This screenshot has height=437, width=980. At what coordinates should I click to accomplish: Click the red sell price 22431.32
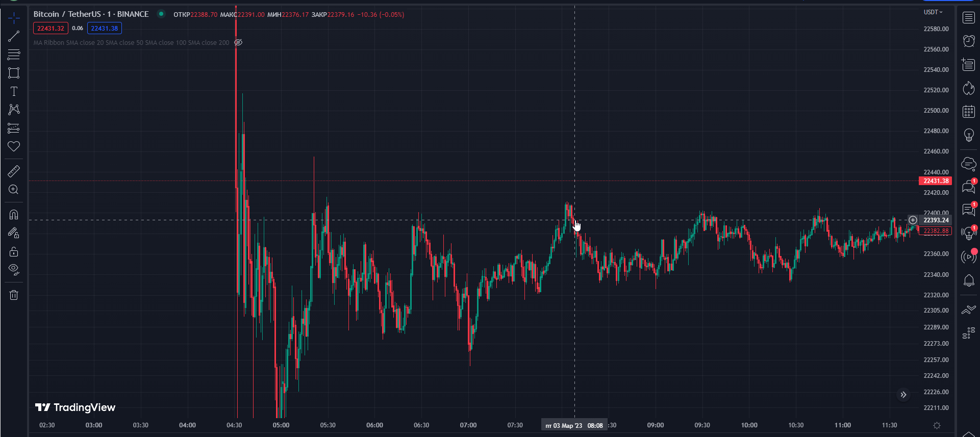pyautogui.click(x=51, y=29)
